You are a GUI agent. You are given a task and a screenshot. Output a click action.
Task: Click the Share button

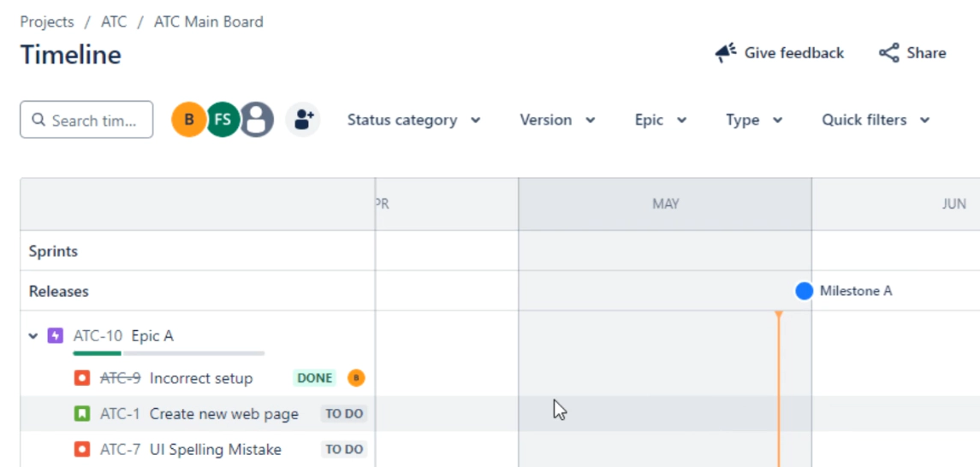[x=912, y=53]
